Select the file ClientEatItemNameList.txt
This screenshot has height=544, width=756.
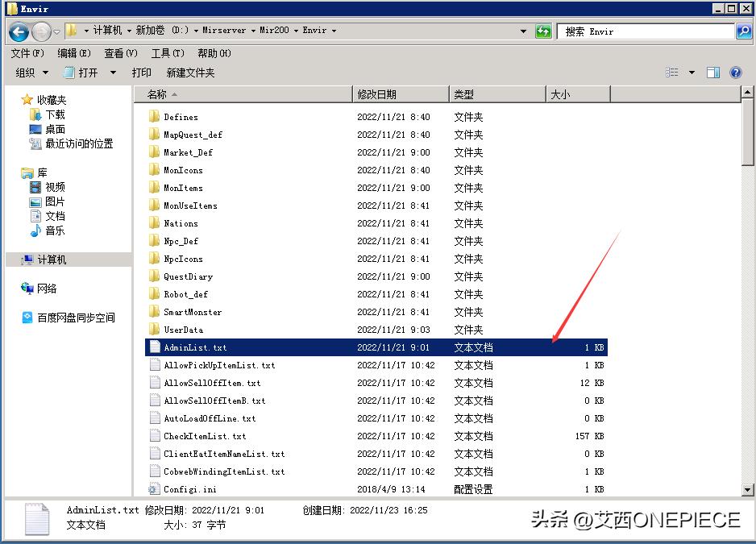224,454
